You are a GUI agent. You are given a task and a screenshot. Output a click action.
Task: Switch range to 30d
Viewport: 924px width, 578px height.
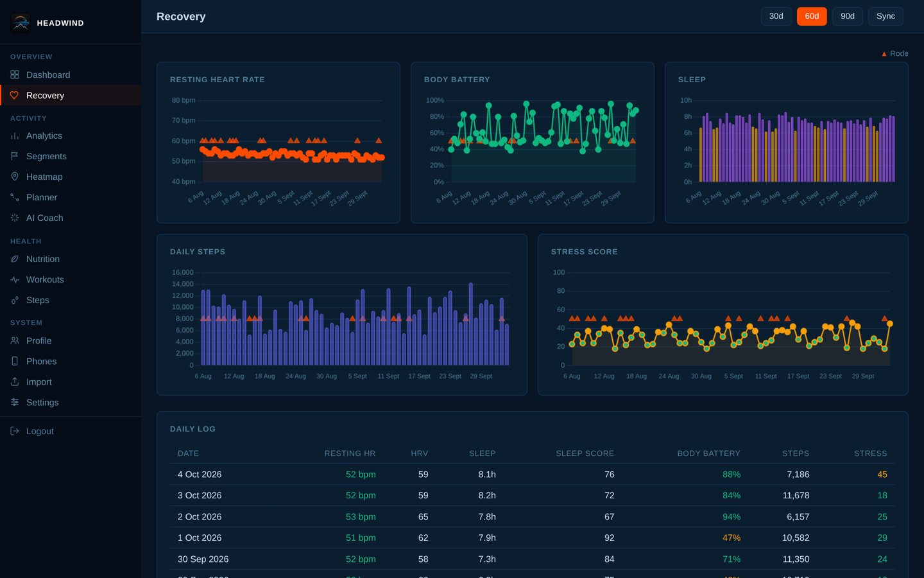(x=776, y=16)
